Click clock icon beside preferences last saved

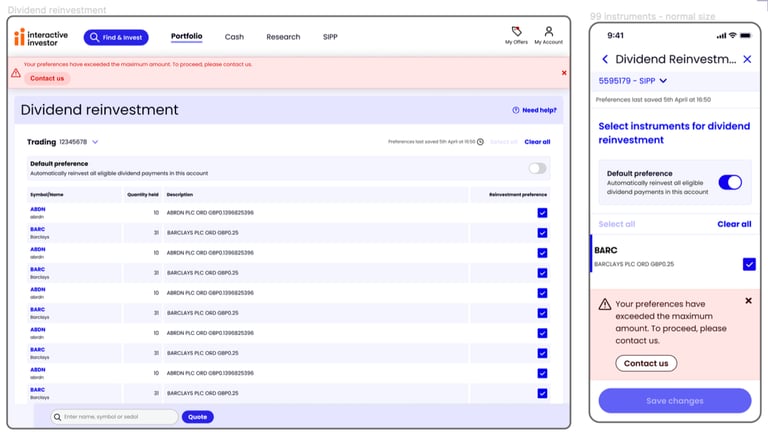tap(480, 142)
